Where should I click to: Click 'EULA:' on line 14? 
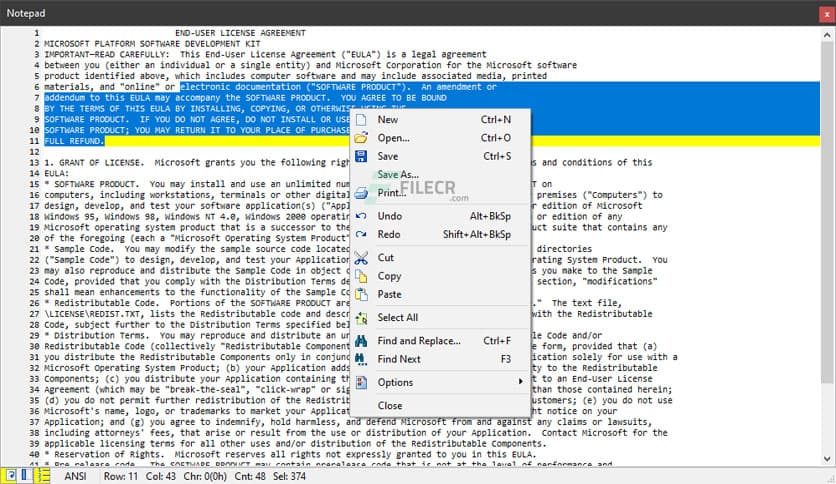[x=57, y=173]
